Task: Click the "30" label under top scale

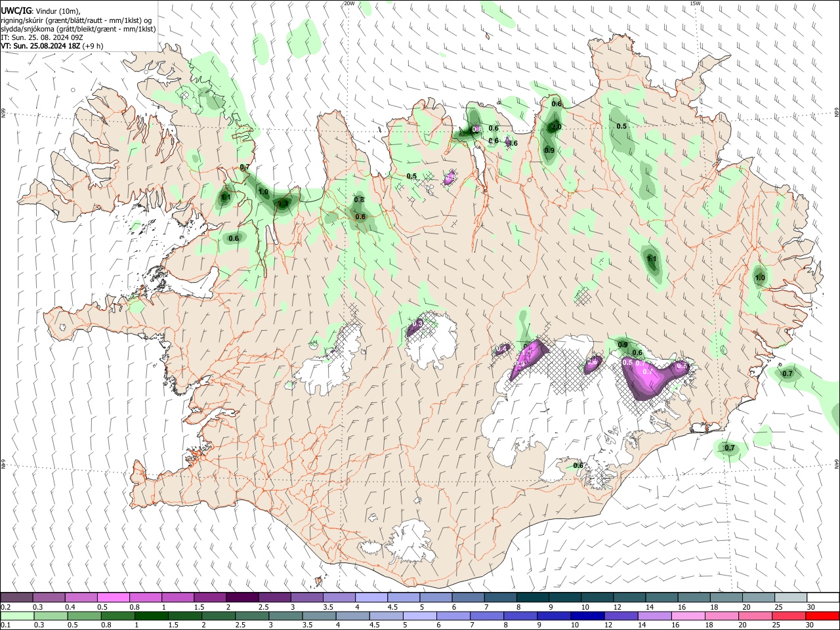Action: (x=810, y=607)
